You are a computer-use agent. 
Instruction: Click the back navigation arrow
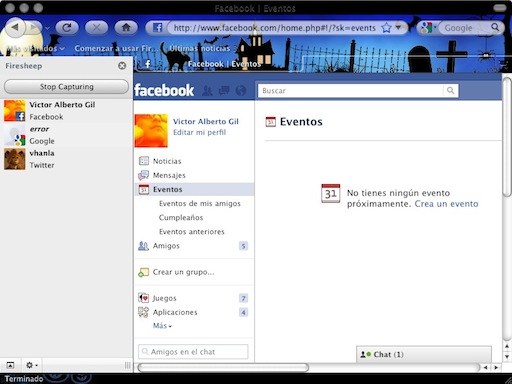[x=14, y=28]
